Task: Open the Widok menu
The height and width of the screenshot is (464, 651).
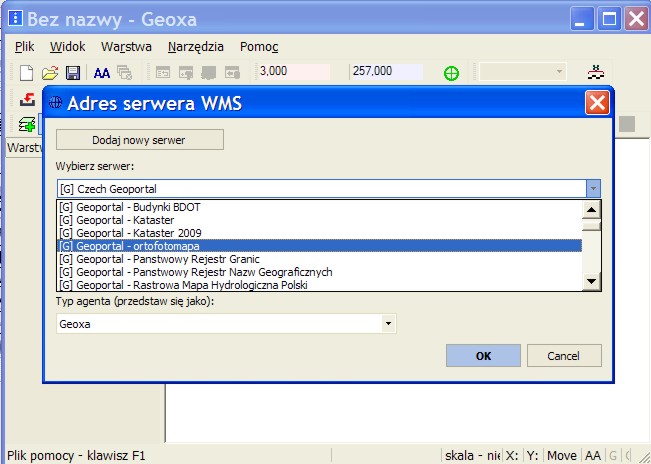Action: coord(67,46)
